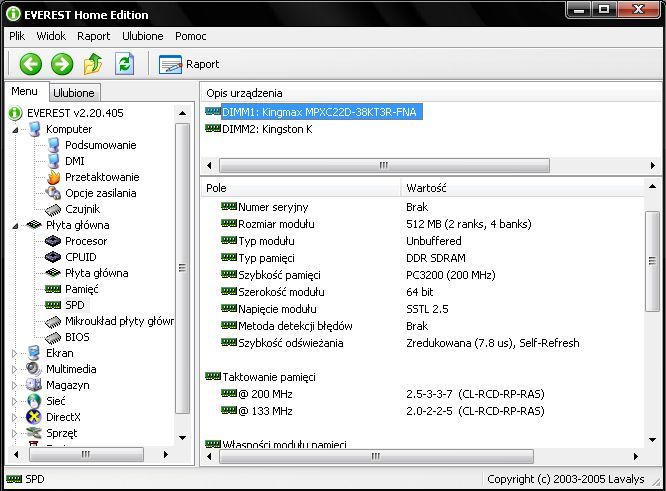Click the DMI item icon
666x491 pixels.
coord(54,161)
